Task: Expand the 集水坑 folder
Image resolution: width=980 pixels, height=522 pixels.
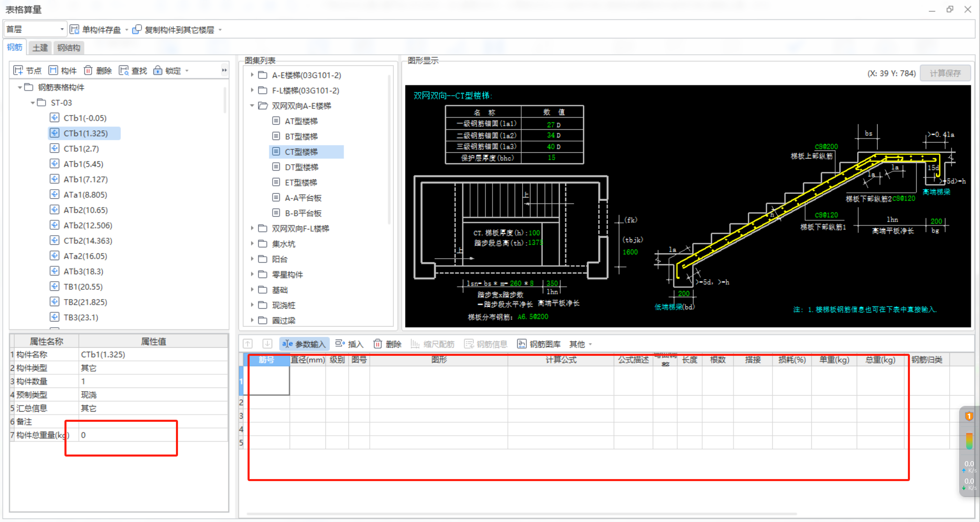Action: (252, 244)
